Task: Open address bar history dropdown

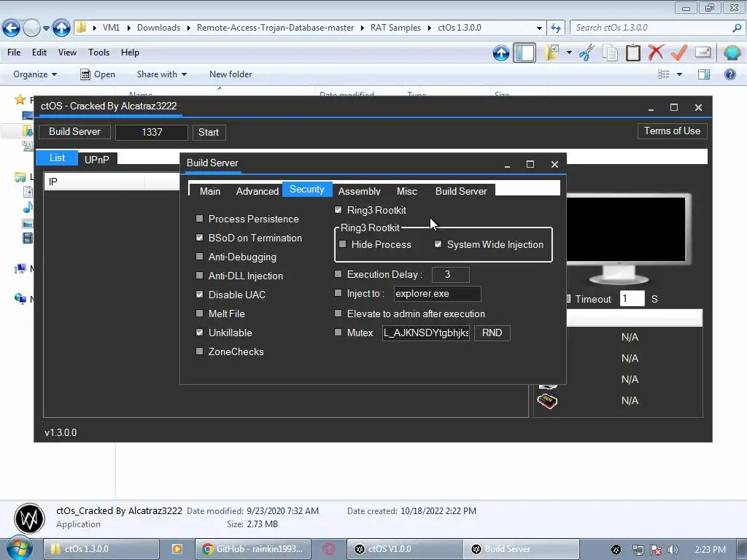Action: [539, 28]
